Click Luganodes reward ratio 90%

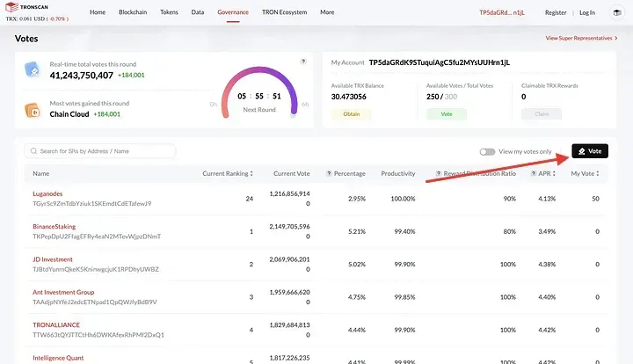[509, 199]
